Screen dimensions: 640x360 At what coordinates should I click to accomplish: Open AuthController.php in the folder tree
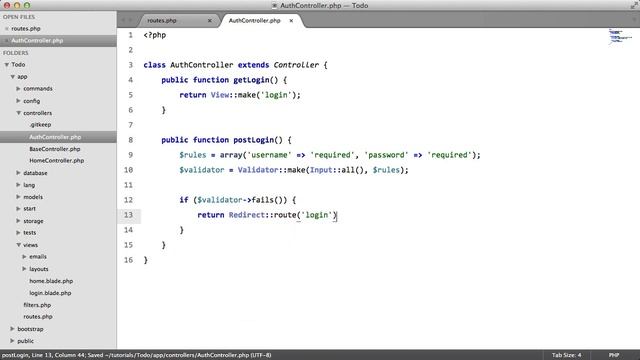pos(55,137)
